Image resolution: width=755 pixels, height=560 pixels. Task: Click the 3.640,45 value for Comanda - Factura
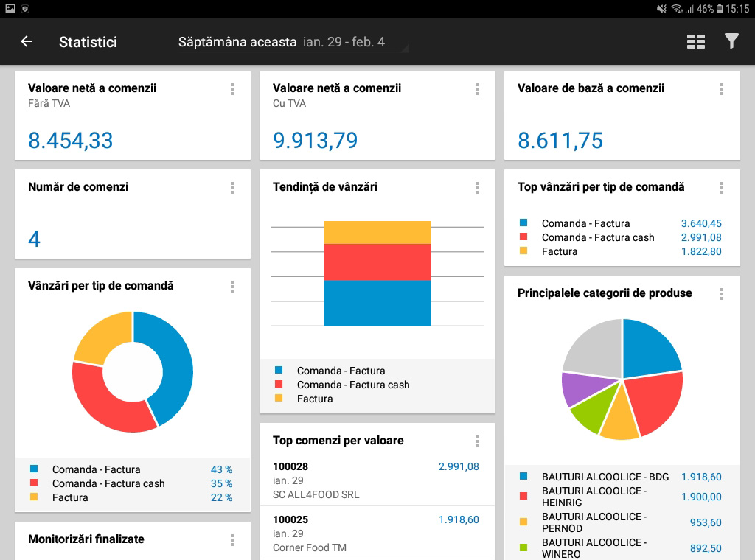tap(701, 223)
